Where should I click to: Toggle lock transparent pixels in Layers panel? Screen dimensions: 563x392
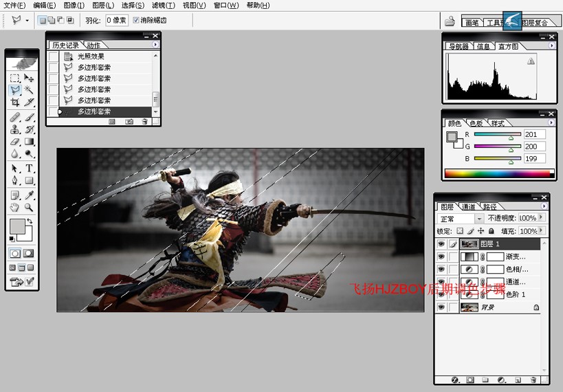pyautogui.click(x=460, y=231)
